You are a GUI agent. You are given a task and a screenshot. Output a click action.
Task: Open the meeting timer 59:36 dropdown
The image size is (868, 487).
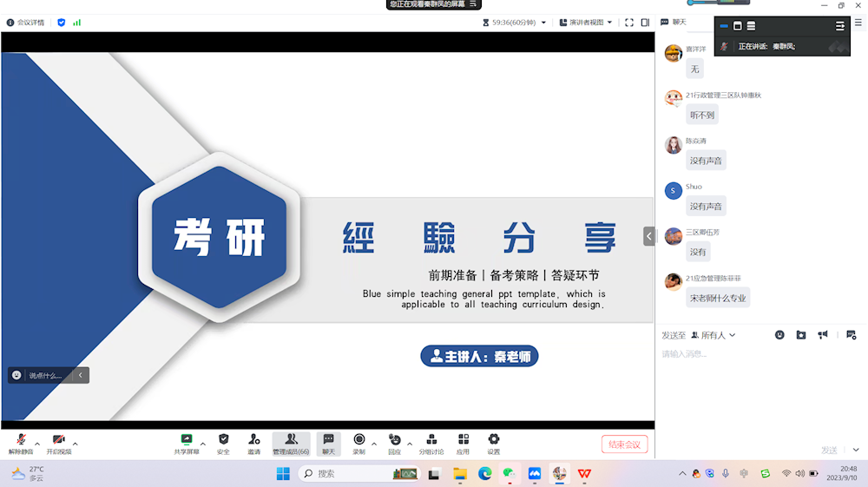pyautogui.click(x=514, y=23)
